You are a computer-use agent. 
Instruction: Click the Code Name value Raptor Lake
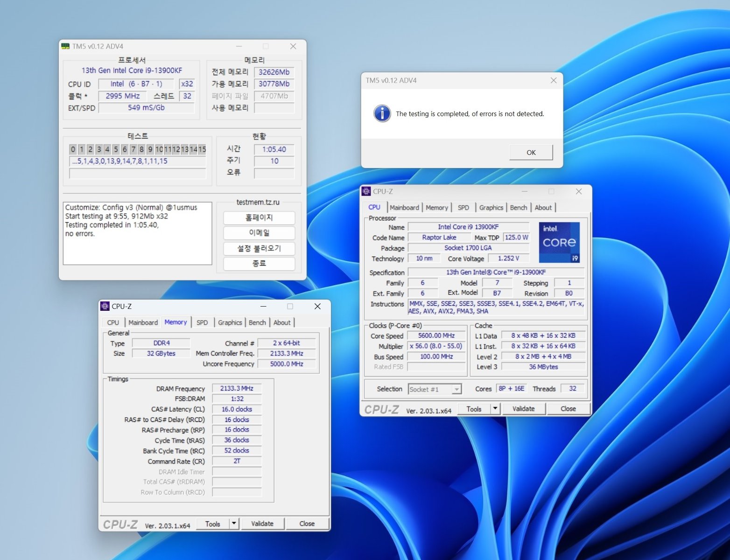coord(439,238)
